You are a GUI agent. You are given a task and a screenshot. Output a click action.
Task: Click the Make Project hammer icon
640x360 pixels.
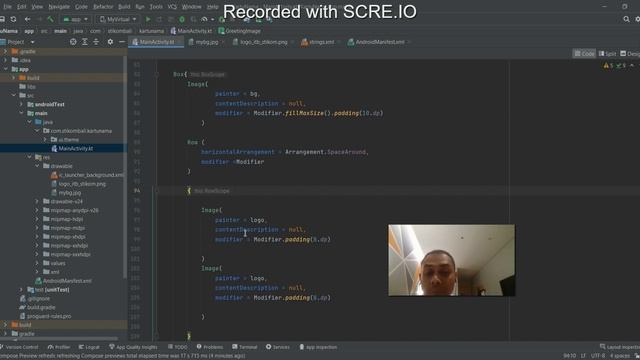click(51, 19)
